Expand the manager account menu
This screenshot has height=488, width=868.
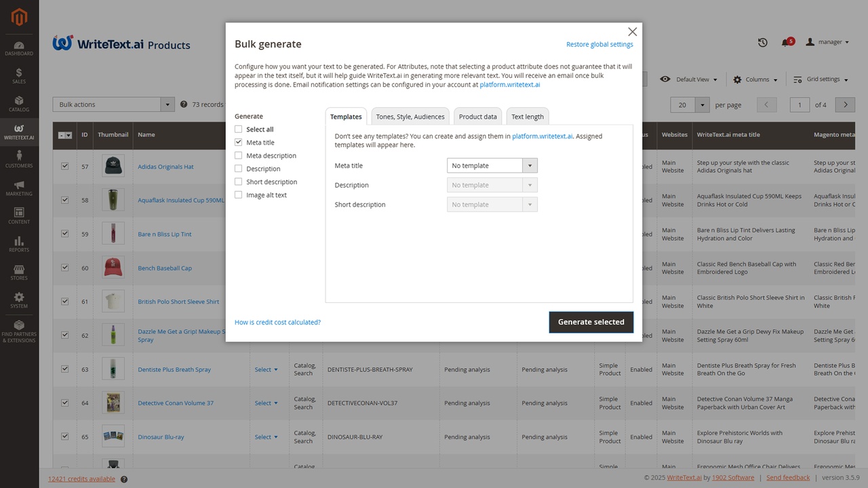click(827, 42)
